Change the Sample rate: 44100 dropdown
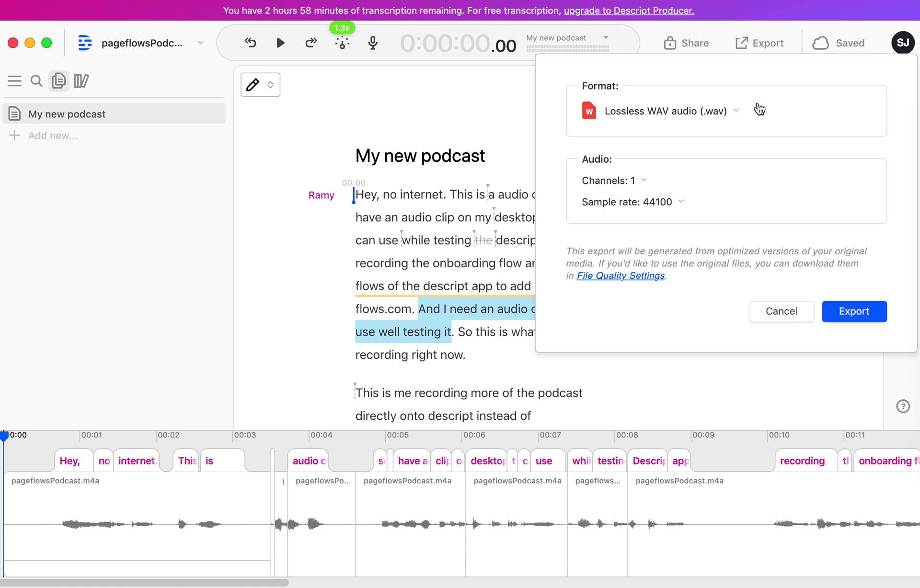 coord(633,202)
